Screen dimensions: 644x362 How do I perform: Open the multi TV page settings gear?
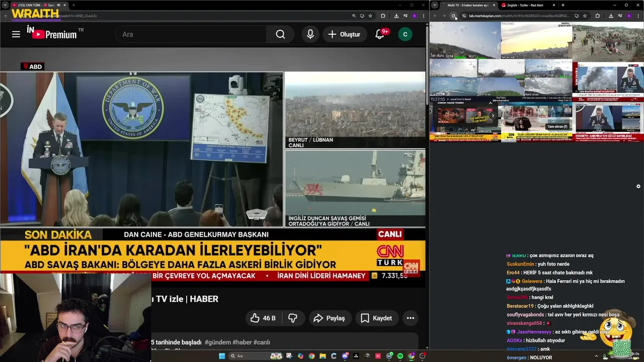[x=638, y=186]
